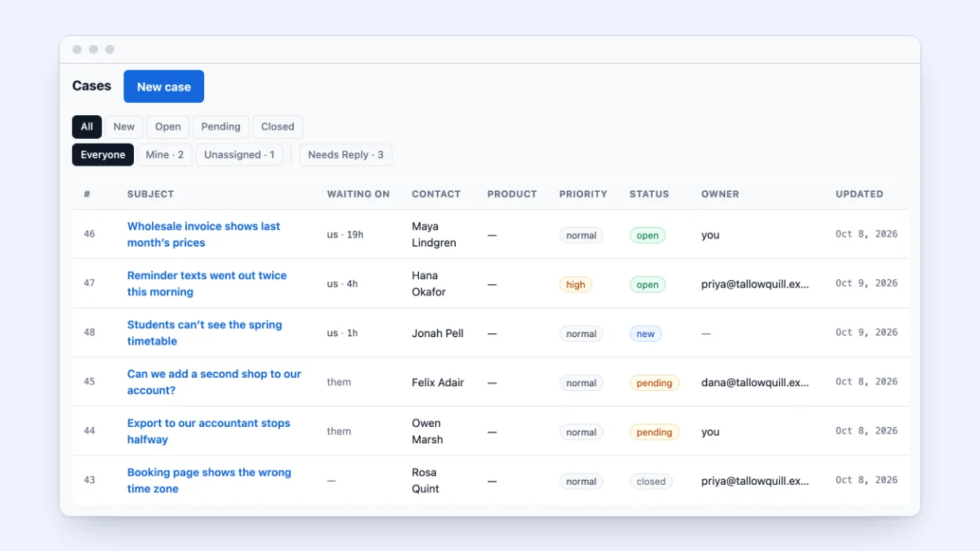
Task: Click the 'high' priority badge
Action: pyautogui.click(x=576, y=285)
